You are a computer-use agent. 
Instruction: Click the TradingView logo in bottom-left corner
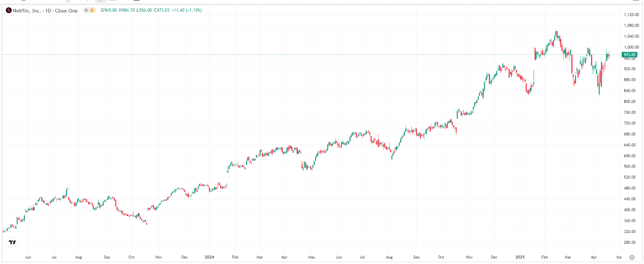point(12,242)
